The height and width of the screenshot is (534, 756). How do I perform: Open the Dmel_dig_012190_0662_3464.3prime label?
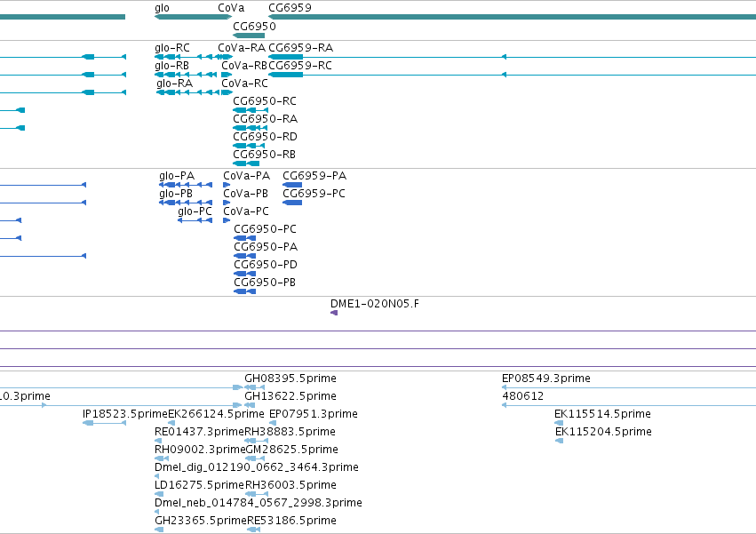pyautogui.click(x=257, y=468)
